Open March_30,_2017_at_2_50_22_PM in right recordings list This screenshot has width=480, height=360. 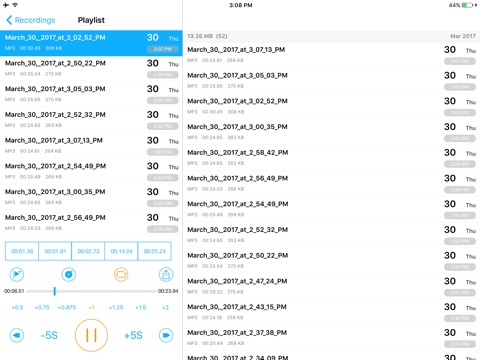point(331,260)
